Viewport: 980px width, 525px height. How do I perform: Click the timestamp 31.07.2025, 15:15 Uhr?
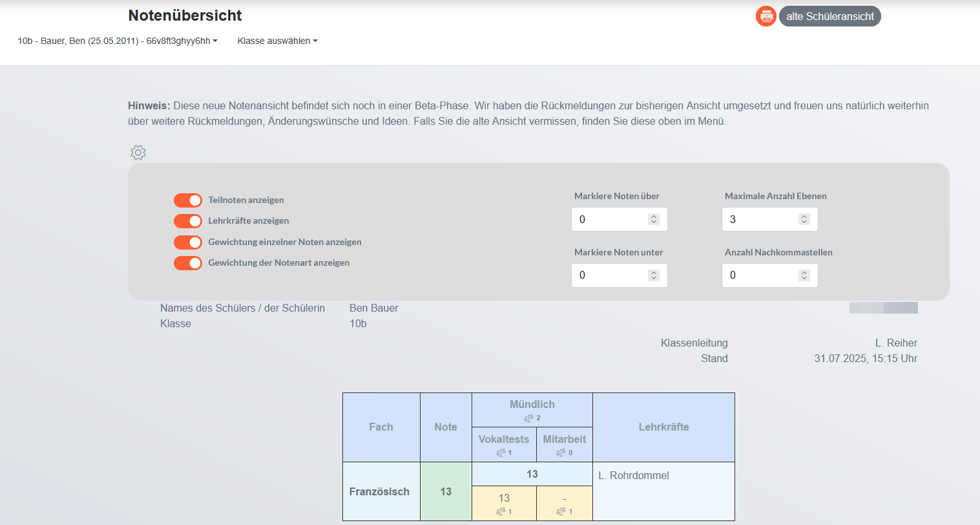coord(866,358)
